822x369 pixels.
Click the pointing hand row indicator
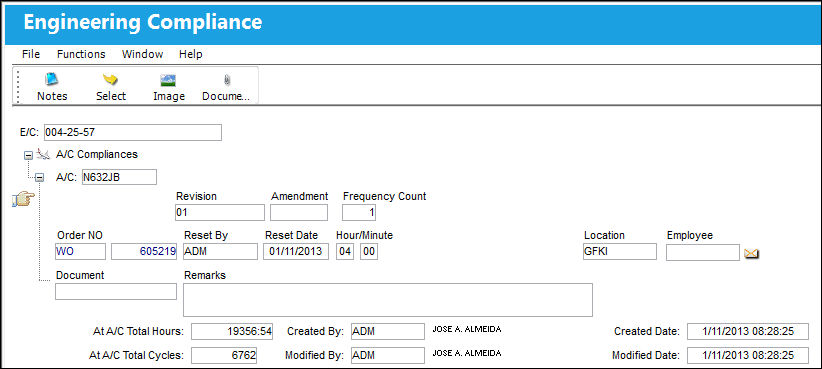tap(23, 199)
